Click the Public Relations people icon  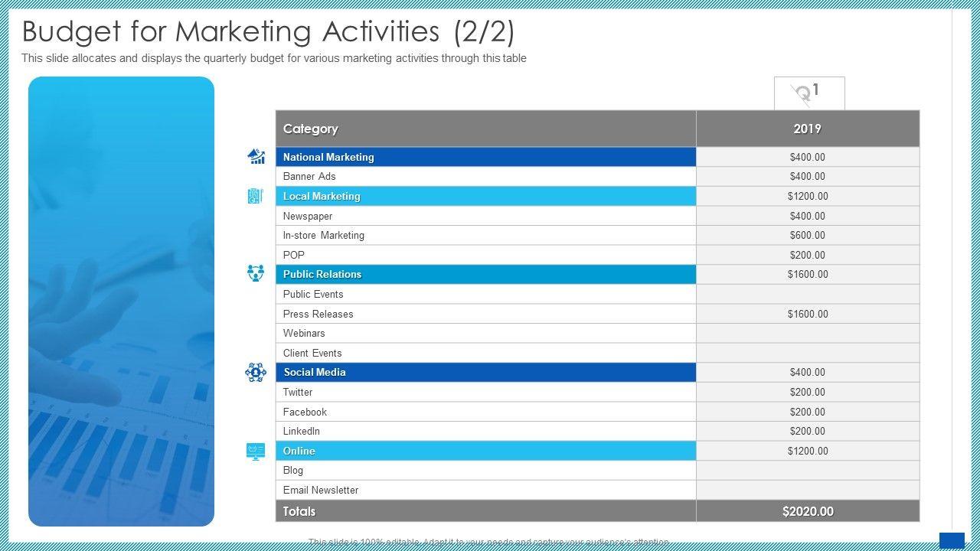256,273
